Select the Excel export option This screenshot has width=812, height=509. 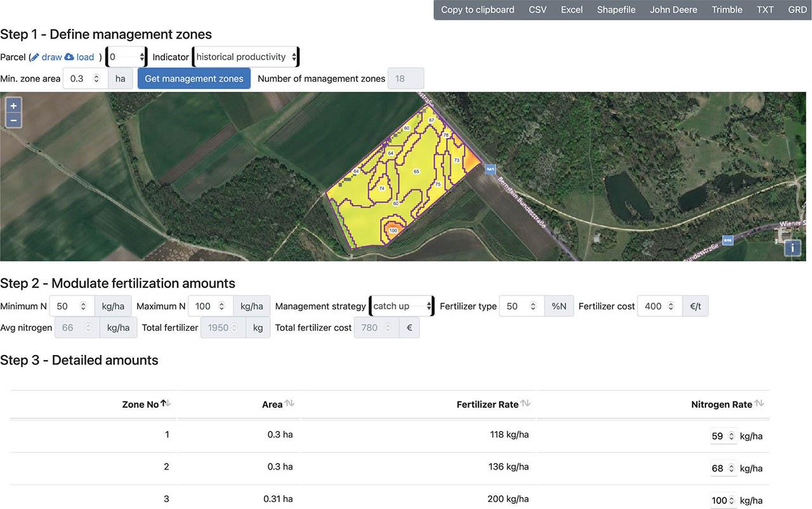pos(571,10)
